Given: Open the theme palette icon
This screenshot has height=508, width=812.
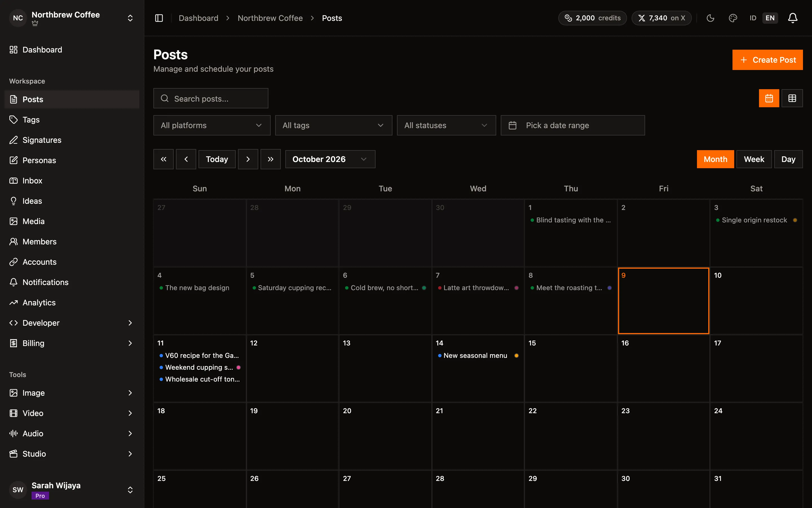Looking at the screenshot, I should [733, 18].
